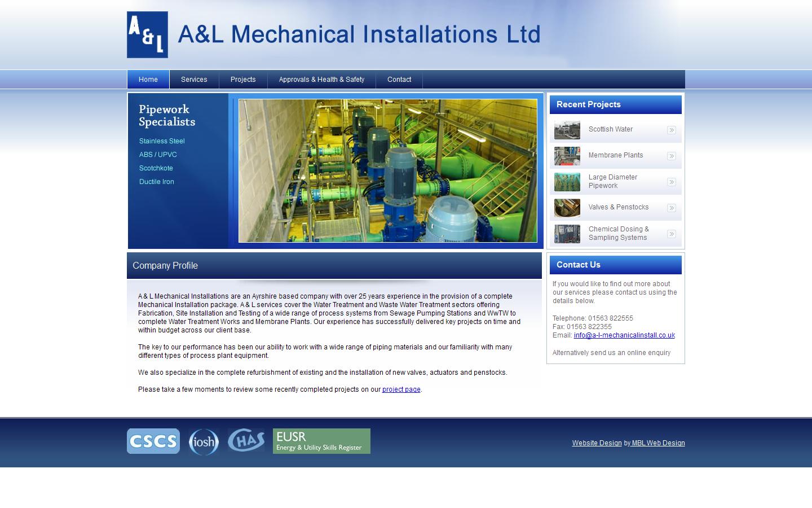Go to the Contact page
The width and height of the screenshot is (812, 508).
pos(399,79)
